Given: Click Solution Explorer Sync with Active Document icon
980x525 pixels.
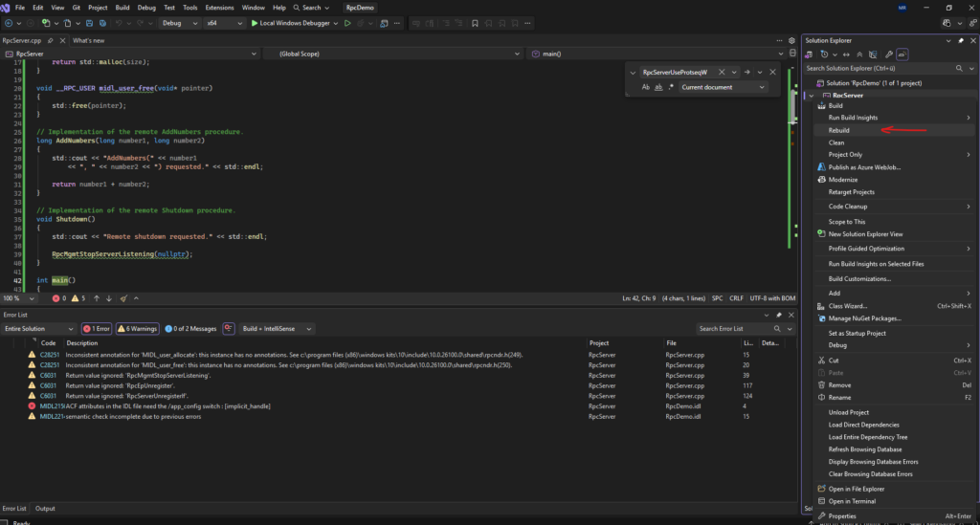Looking at the screenshot, I should coord(846,55).
